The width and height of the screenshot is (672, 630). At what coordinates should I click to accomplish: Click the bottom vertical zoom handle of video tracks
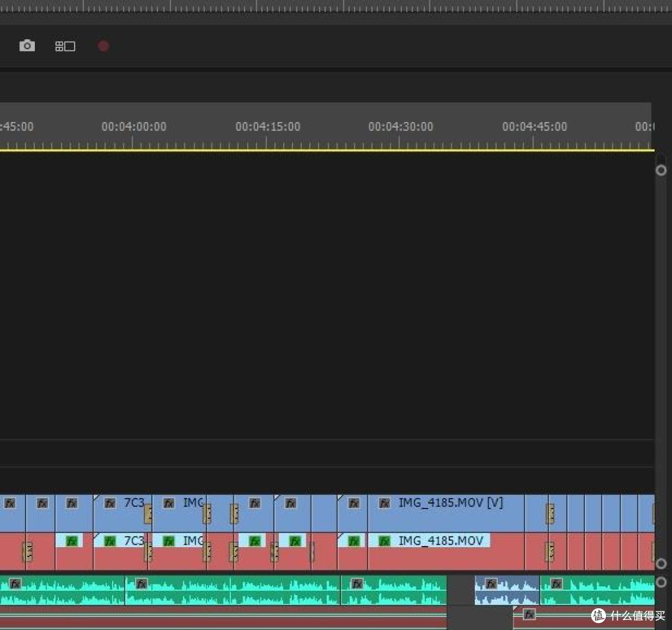[661, 563]
